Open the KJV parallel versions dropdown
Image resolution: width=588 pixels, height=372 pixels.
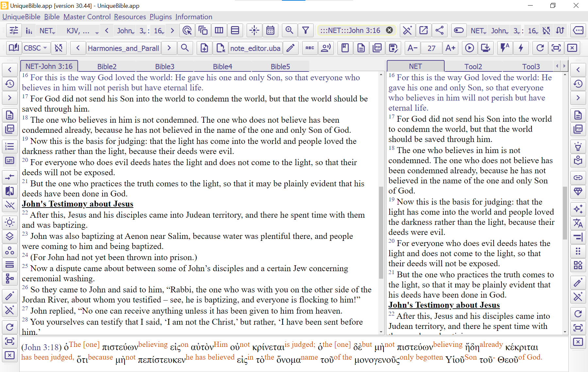82,31
